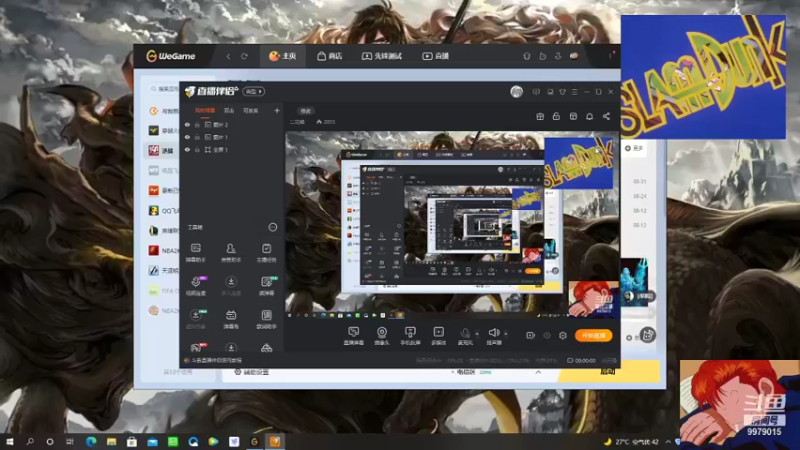Open stream settings gear

coord(563,335)
